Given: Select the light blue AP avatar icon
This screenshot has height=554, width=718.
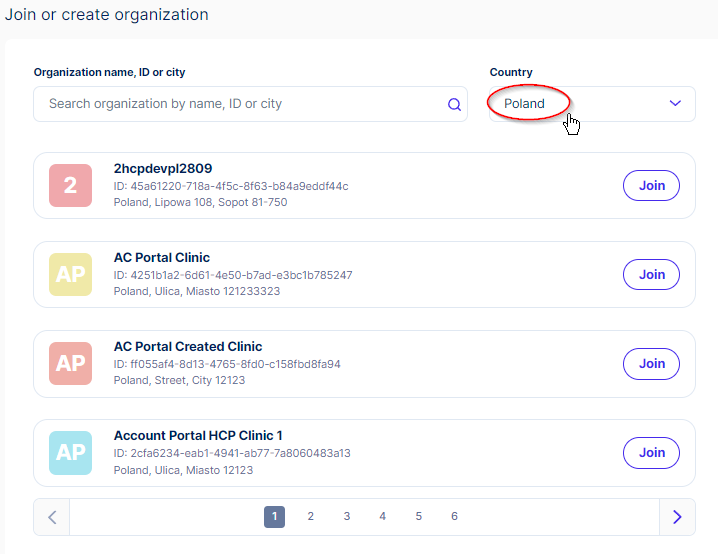Looking at the screenshot, I should tap(71, 453).
